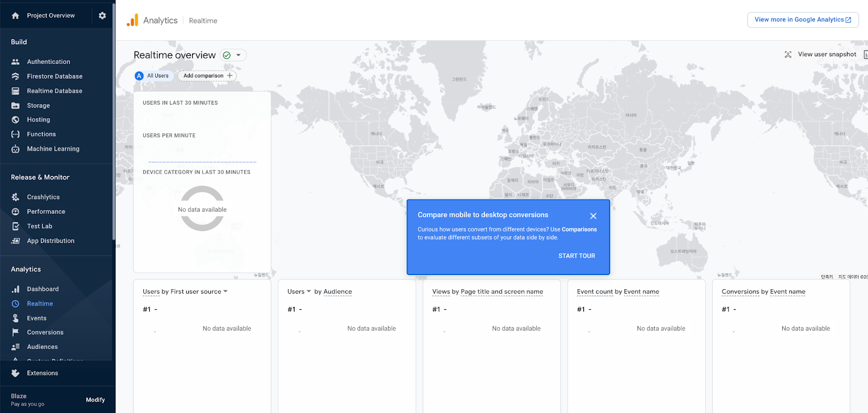Click the View user snapshot icon
The width and height of the screenshot is (868, 413).
click(788, 54)
